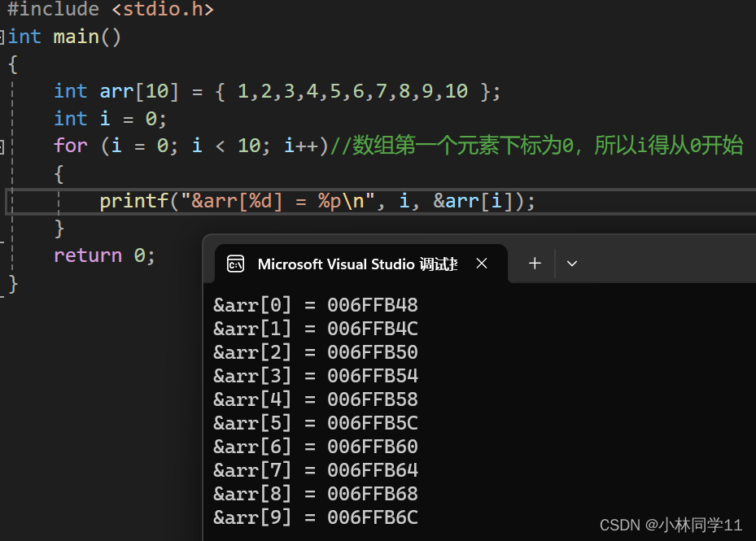Click the return 0; statement
The width and height of the screenshot is (756, 541).
tap(104, 255)
